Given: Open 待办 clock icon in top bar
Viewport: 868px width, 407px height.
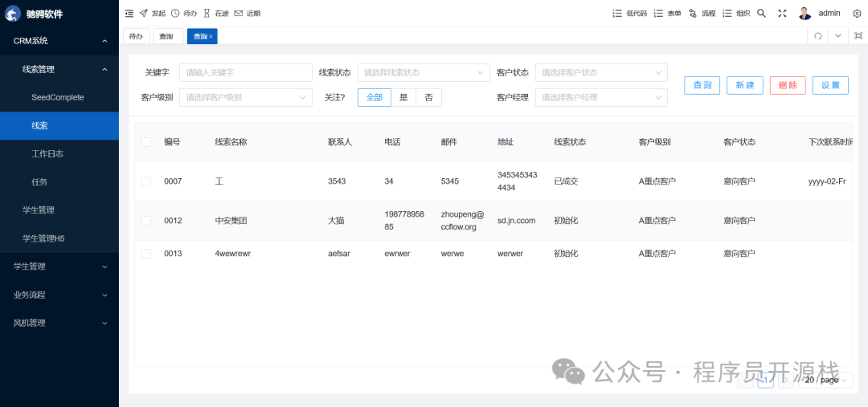Looking at the screenshot, I should [x=175, y=14].
